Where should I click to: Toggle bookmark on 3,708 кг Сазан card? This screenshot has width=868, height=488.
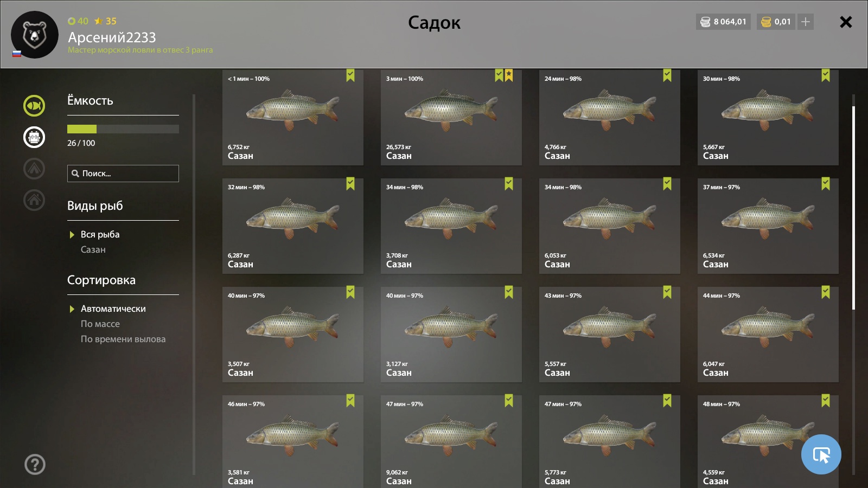click(509, 184)
